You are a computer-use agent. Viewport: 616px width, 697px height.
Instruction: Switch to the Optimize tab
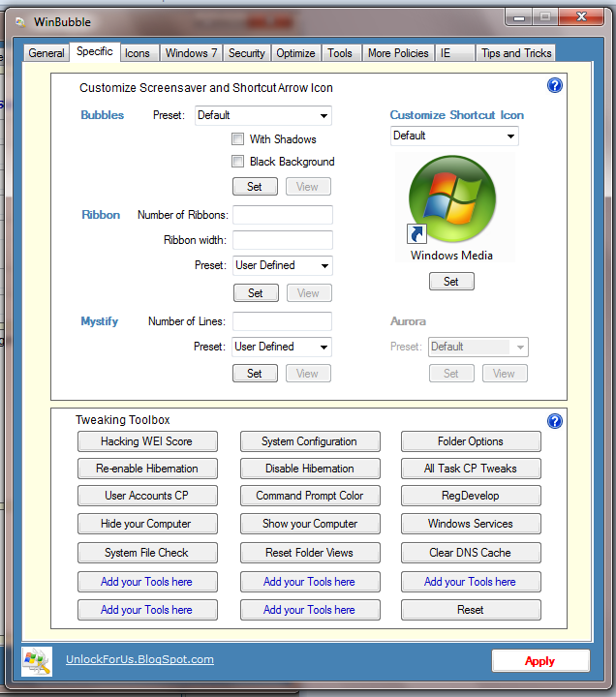coord(295,53)
